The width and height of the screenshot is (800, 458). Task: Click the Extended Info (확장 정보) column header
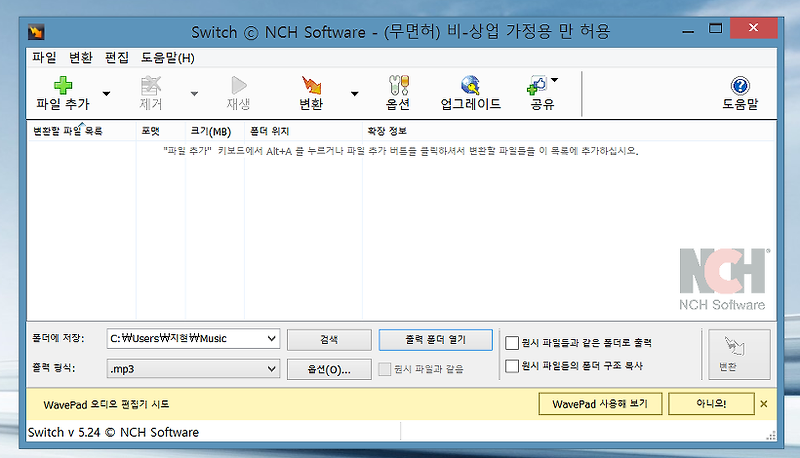pos(569,131)
